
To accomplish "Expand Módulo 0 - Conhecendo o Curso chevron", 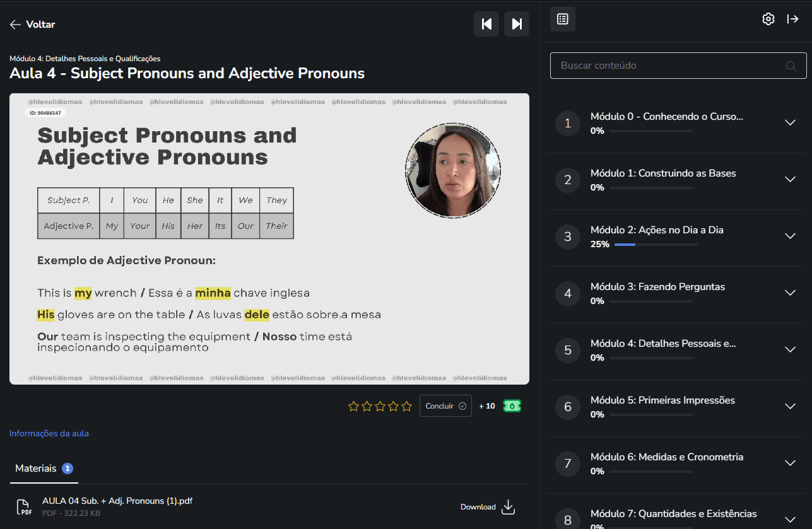I will tap(790, 122).
